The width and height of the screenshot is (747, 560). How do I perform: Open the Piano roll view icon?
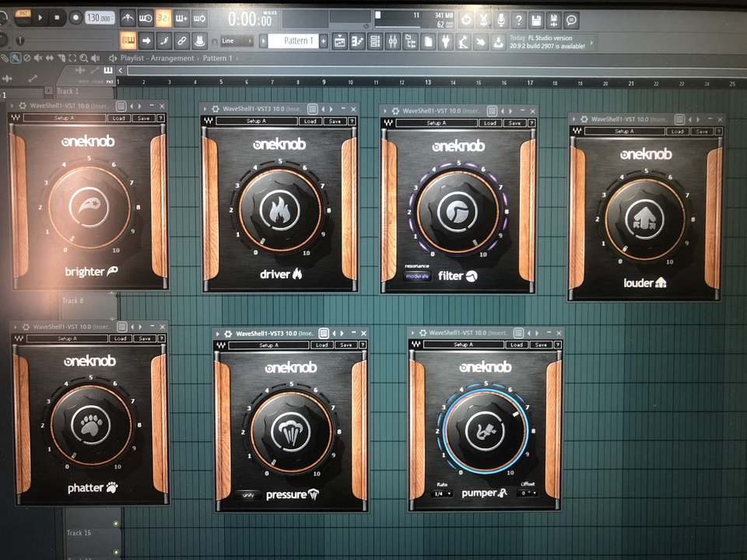tap(357, 41)
